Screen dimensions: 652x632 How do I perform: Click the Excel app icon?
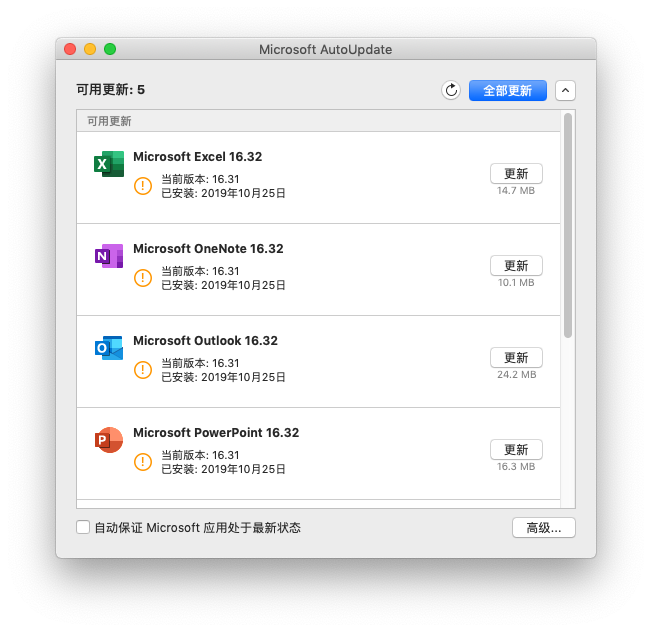pyautogui.click(x=109, y=164)
